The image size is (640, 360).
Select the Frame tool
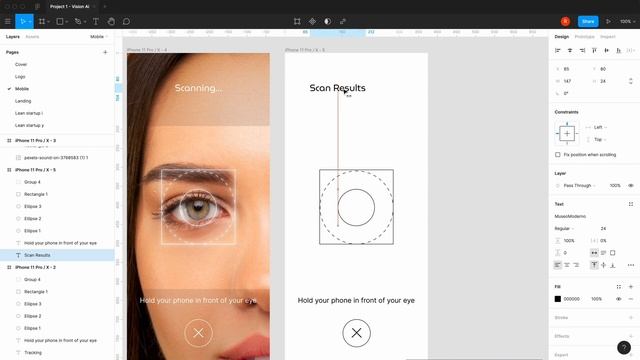[x=42, y=21]
